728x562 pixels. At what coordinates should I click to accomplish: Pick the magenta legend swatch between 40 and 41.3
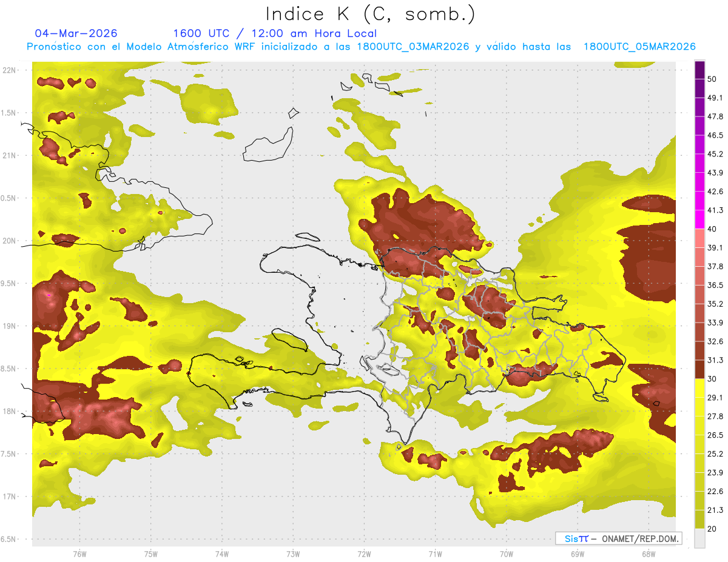point(700,219)
